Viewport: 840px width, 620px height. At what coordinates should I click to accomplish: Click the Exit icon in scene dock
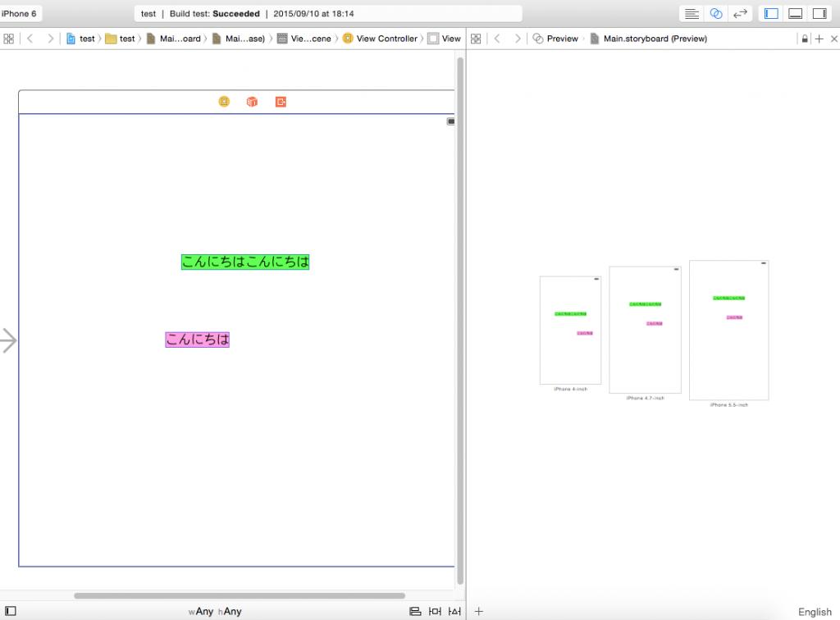click(x=281, y=102)
